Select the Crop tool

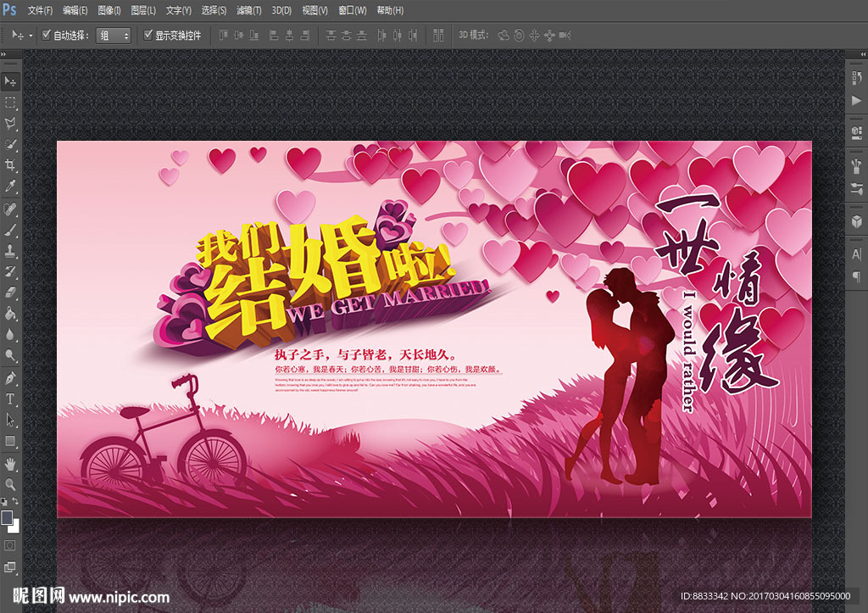click(x=10, y=165)
